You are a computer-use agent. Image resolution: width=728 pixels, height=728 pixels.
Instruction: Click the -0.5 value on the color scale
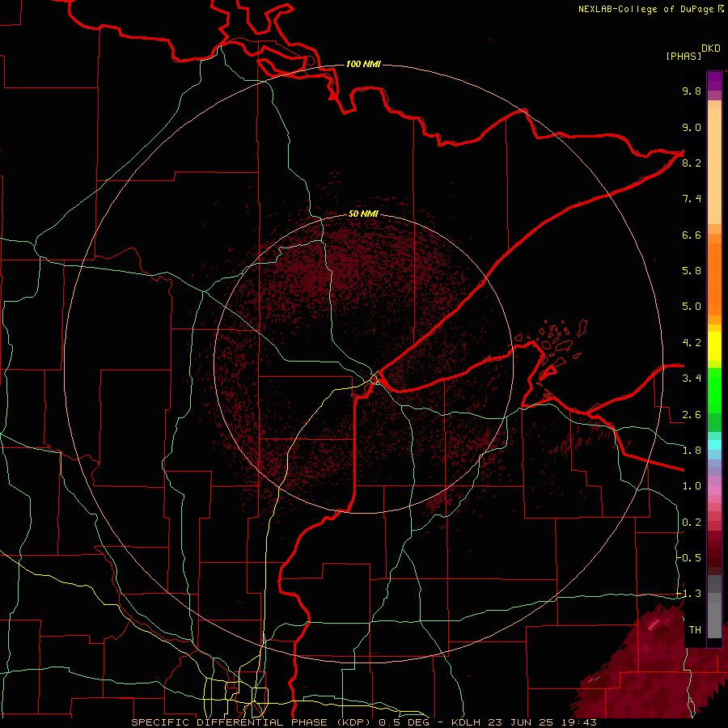(x=689, y=557)
